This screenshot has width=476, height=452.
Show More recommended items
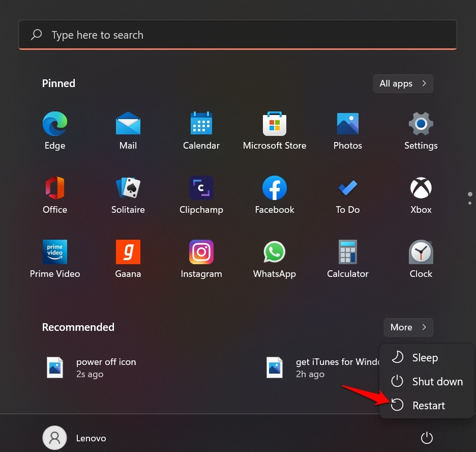408,327
